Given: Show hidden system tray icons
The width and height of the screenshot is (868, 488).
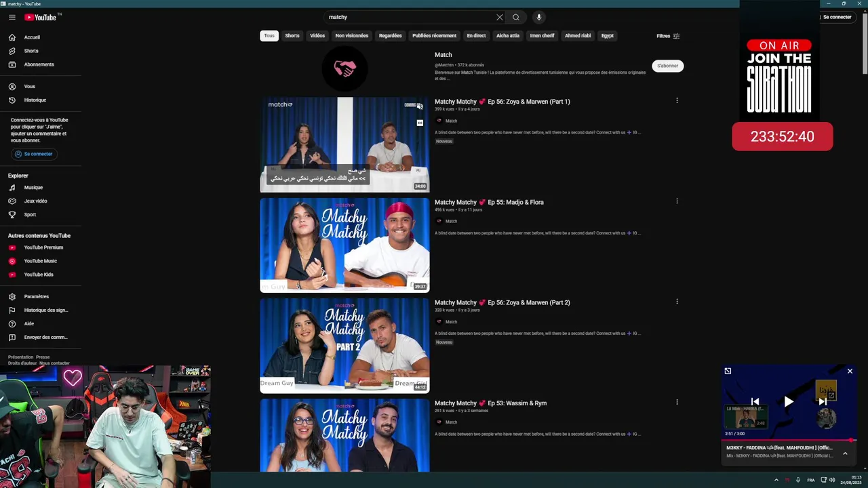Looking at the screenshot, I should pyautogui.click(x=776, y=480).
